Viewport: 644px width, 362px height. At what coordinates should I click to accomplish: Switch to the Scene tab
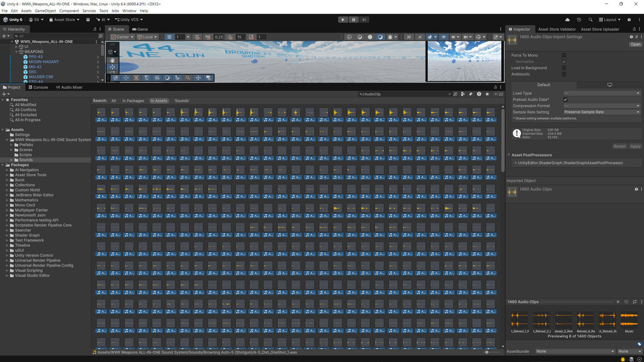coord(116,29)
